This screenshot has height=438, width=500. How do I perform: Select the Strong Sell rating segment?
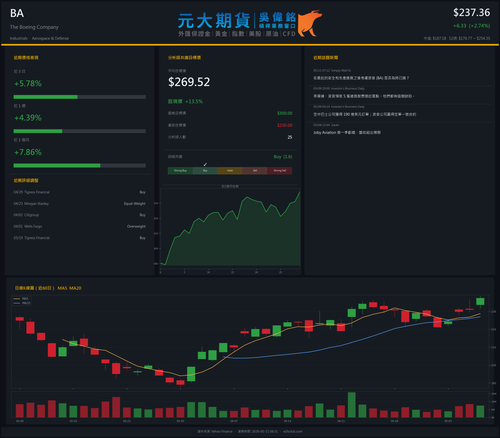point(280,171)
